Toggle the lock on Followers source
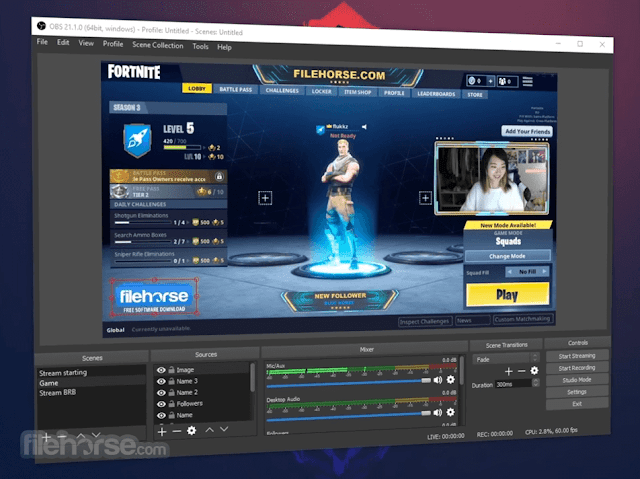Screen dimensions: 640x479 tap(171, 404)
